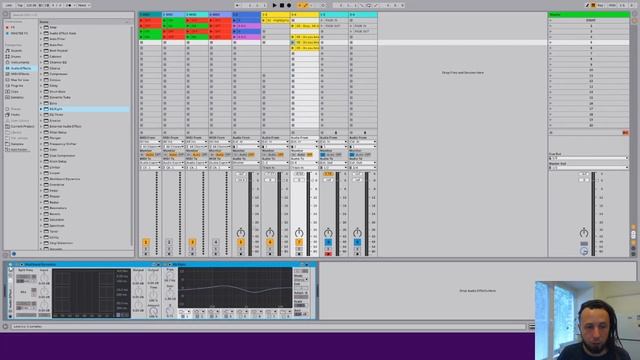Click the Master cue volume knob

click(x=584, y=251)
